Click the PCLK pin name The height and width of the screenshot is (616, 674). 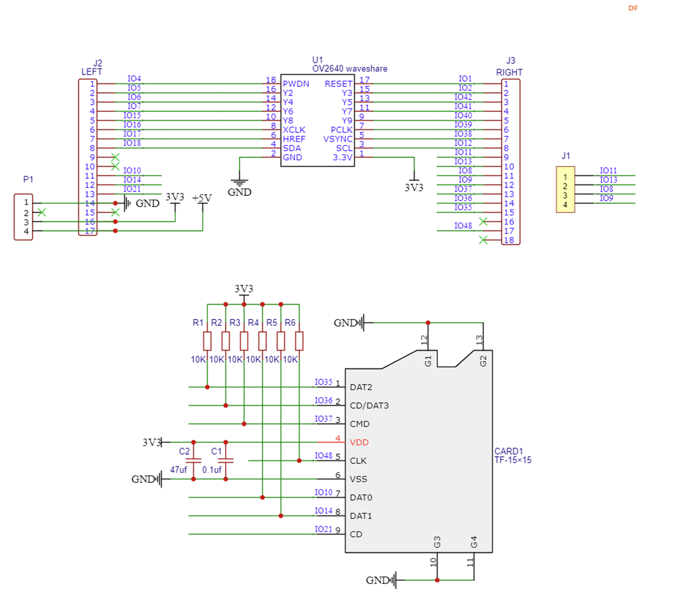[341, 130]
